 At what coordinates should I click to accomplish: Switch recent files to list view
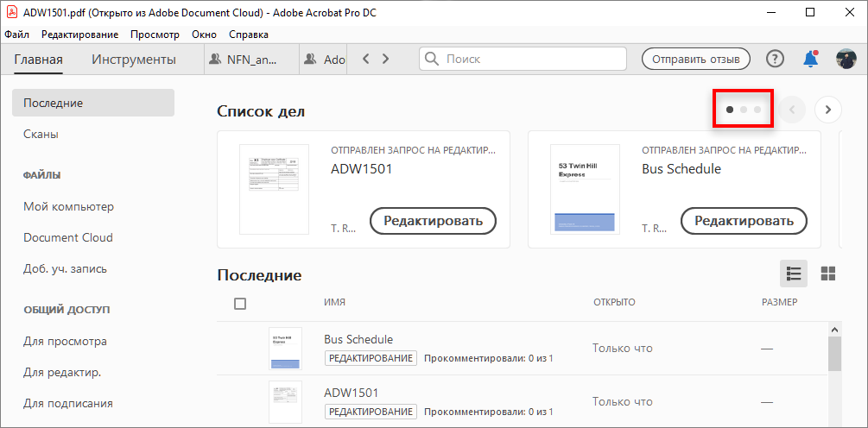[794, 274]
